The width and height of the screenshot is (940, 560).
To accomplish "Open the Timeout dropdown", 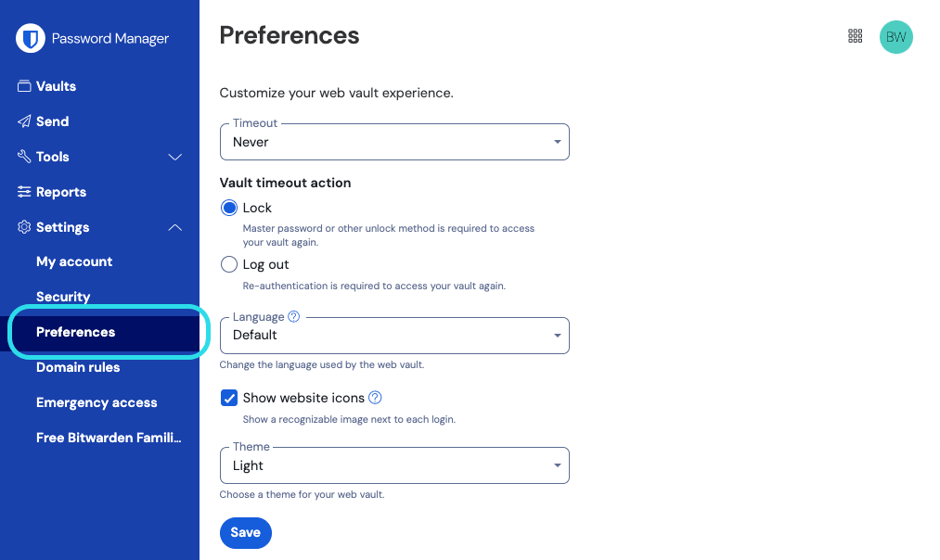I will click(394, 142).
